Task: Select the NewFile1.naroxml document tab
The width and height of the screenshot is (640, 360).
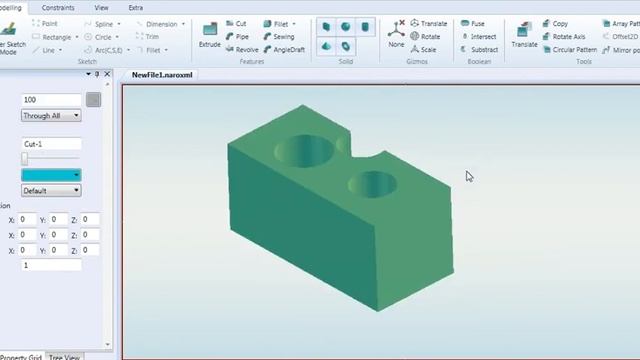Action: click(x=162, y=75)
